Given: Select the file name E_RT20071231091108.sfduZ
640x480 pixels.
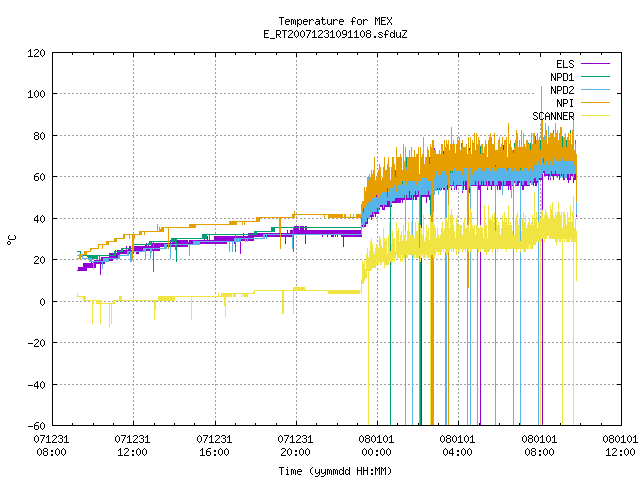Looking at the screenshot, I should (x=336, y=34).
